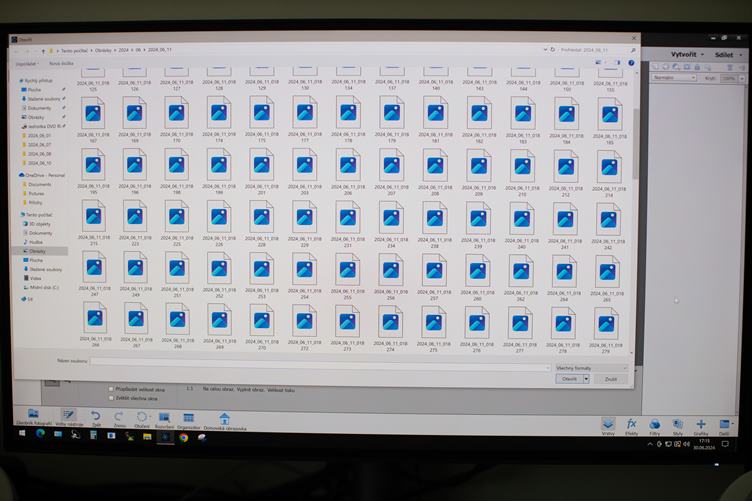Select image file 2024_06_11_018 279
Image resolution: width=752 pixels, height=501 pixels.
tap(606, 331)
